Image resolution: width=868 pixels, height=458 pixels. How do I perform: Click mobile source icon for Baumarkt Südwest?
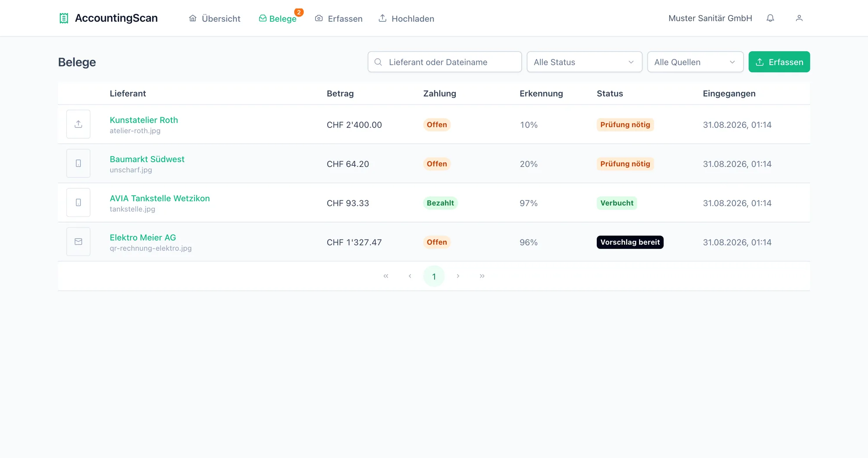coord(78,164)
